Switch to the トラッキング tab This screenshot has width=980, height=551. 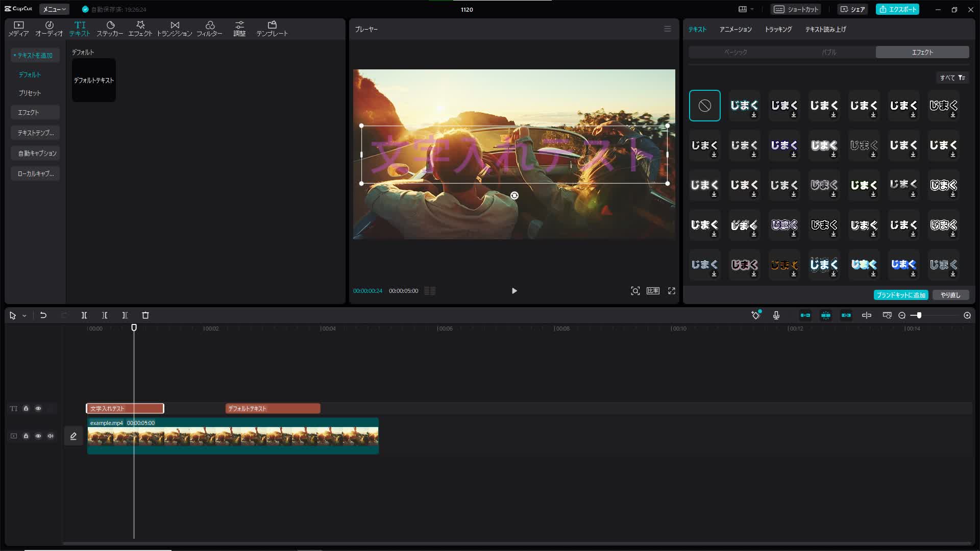pyautogui.click(x=778, y=29)
